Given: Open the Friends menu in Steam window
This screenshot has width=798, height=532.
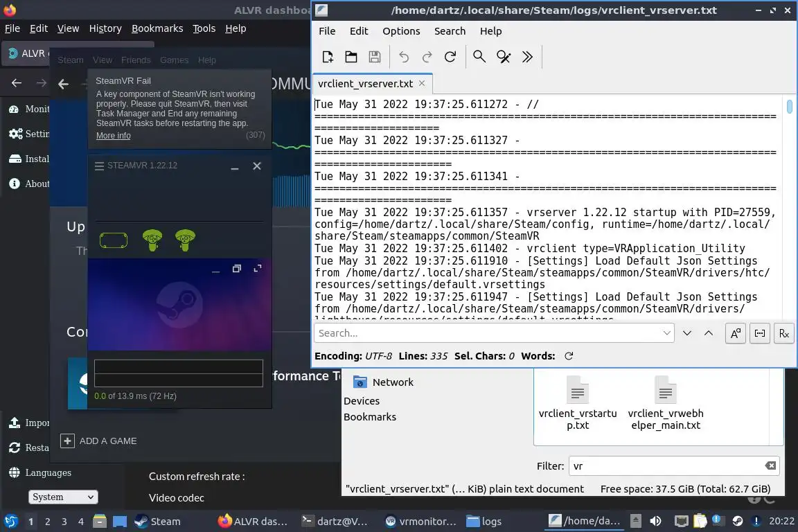Looking at the screenshot, I should pyautogui.click(x=136, y=60).
